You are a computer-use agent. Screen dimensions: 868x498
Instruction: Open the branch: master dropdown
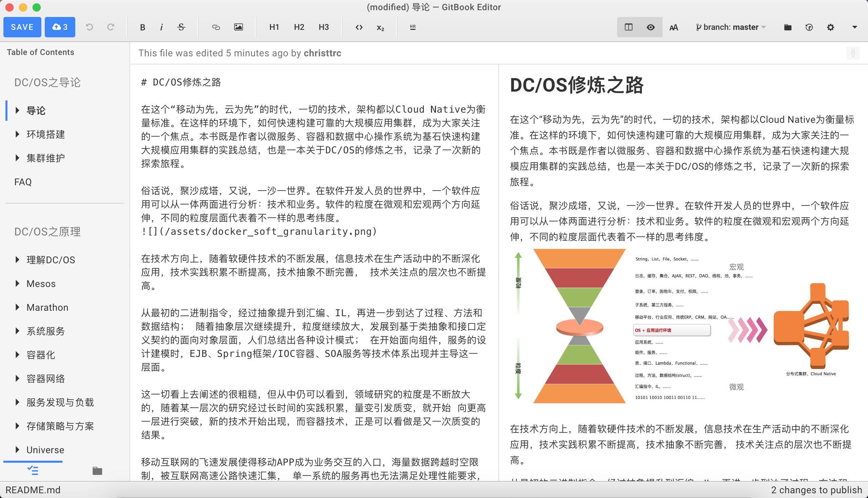point(731,27)
